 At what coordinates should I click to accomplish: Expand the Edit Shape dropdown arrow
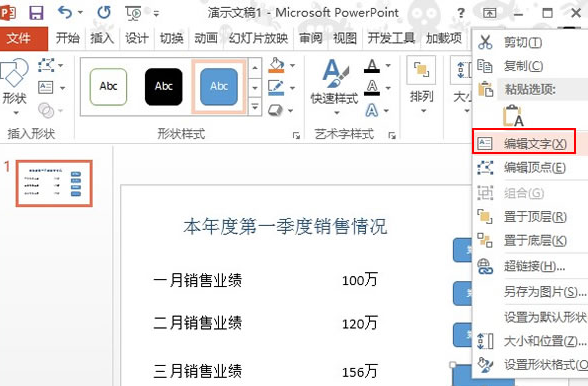pyautogui.click(x=61, y=66)
